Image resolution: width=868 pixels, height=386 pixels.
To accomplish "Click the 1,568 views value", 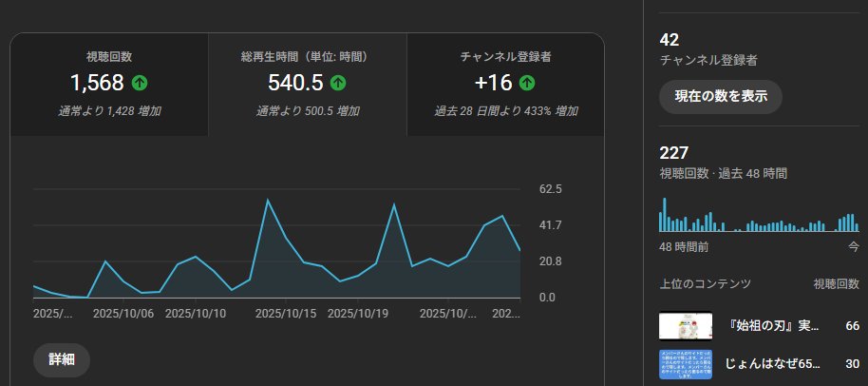I will [x=97, y=83].
